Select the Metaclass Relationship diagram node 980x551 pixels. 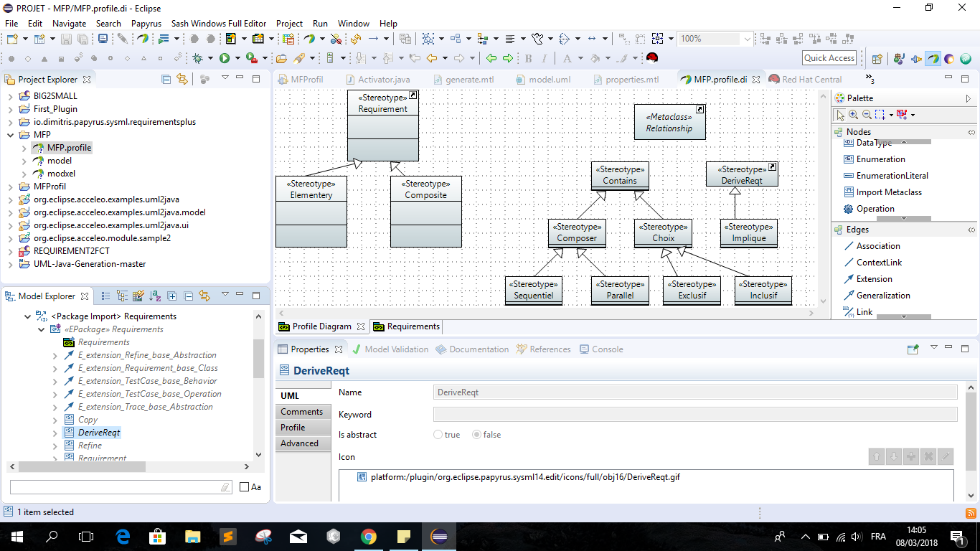click(x=669, y=122)
